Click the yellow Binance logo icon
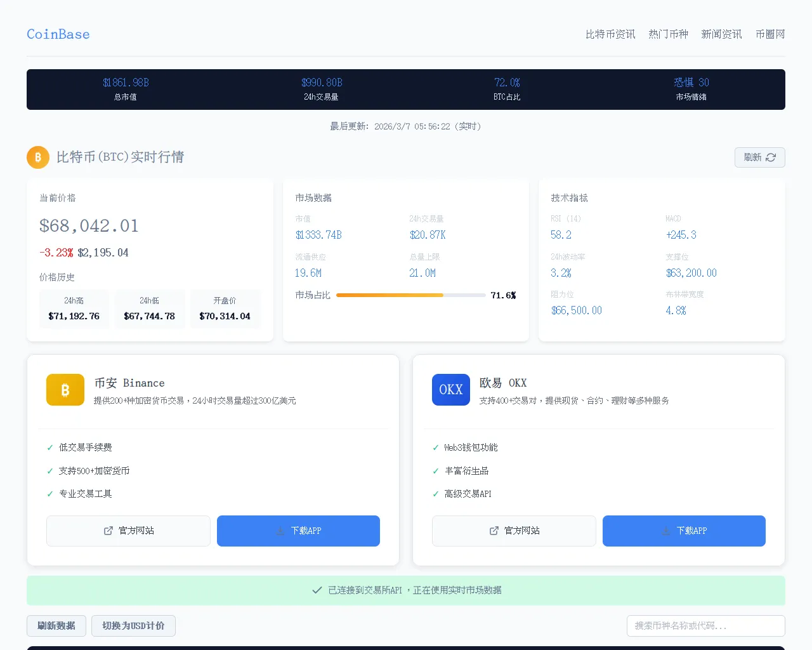The height and width of the screenshot is (650, 812). coord(65,390)
